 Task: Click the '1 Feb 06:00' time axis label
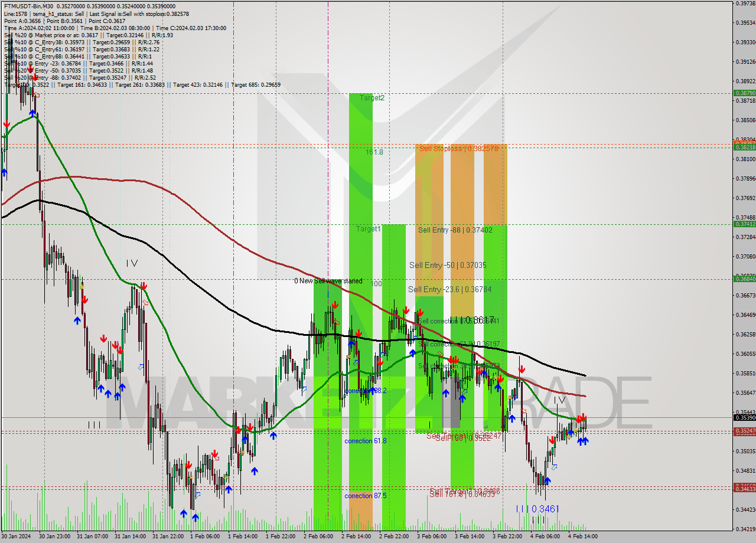205,537
